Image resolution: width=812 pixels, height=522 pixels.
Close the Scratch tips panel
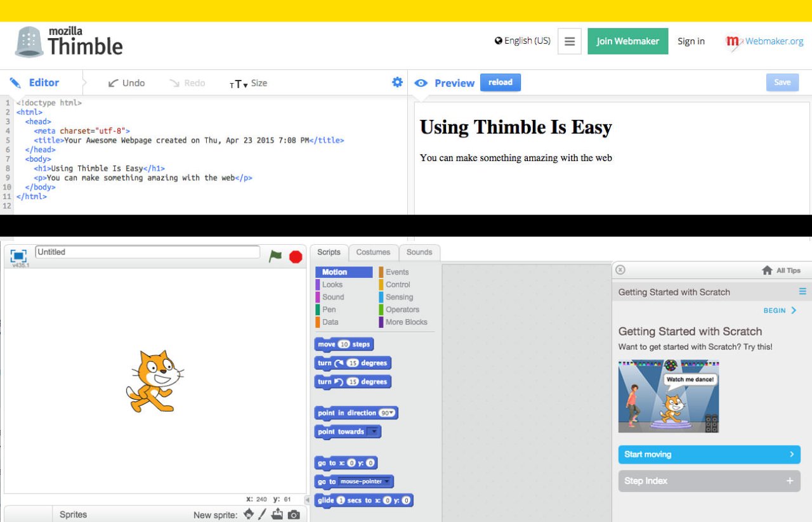(x=620, y=270)
